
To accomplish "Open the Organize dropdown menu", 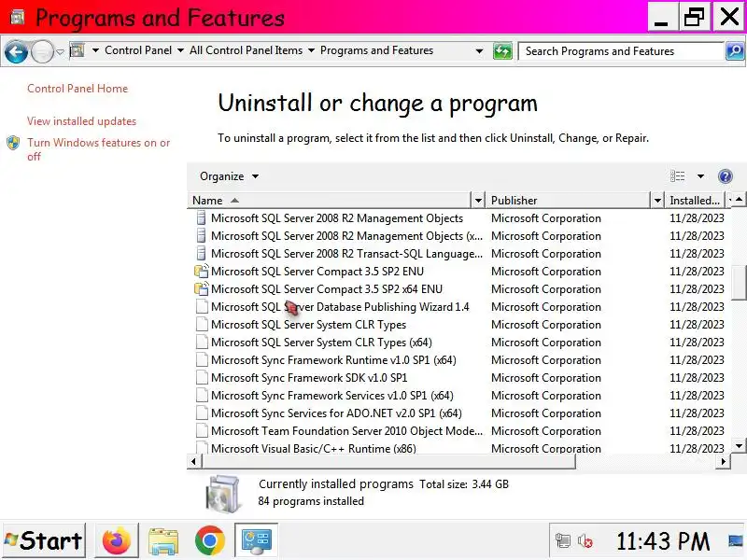I will [229, 176].
